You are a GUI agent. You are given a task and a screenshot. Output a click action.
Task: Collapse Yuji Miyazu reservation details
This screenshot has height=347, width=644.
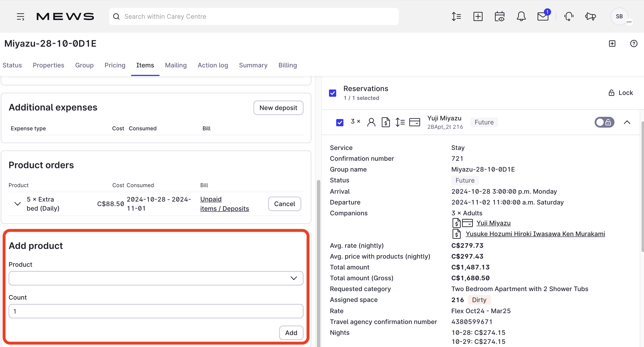[x=627, y=122]
